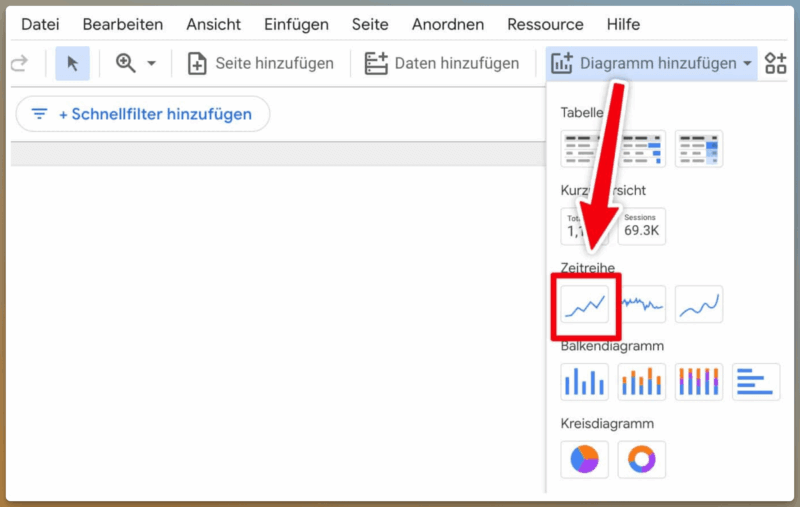Open the Datei menu
Viewport: 800px width, 507px height.
(x=40, y=24)
